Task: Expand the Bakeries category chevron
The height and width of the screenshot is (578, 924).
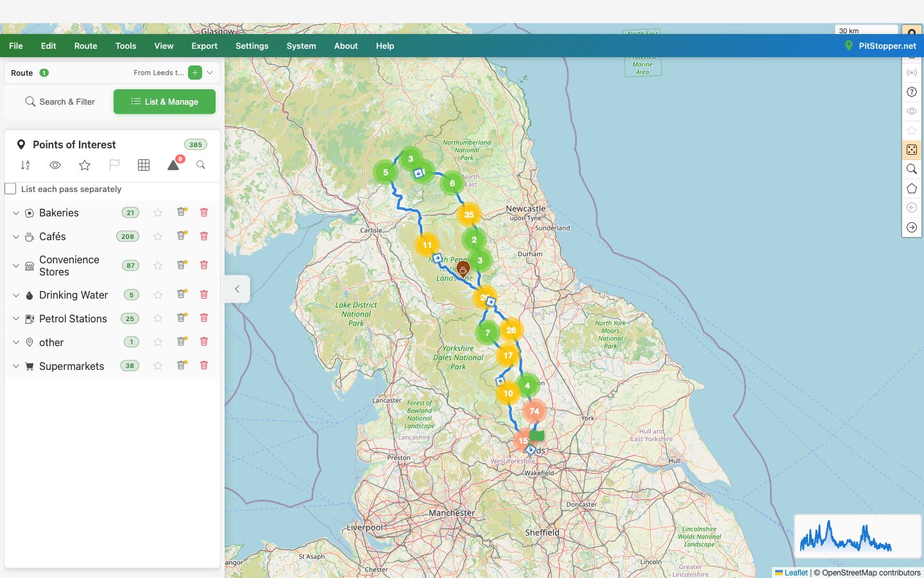Action: 16,213
